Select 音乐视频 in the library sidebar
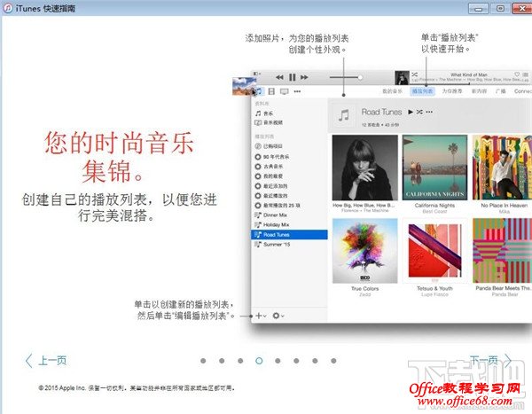Image resolution: width=532 pixels, height=414 pixels. 269,122
